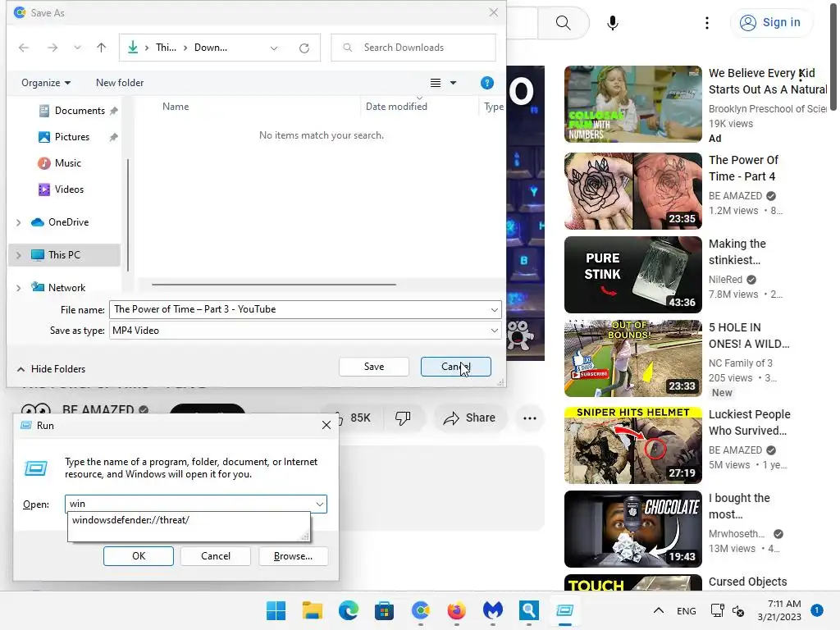Click the Search Downloads field

[x=413, y=48]
